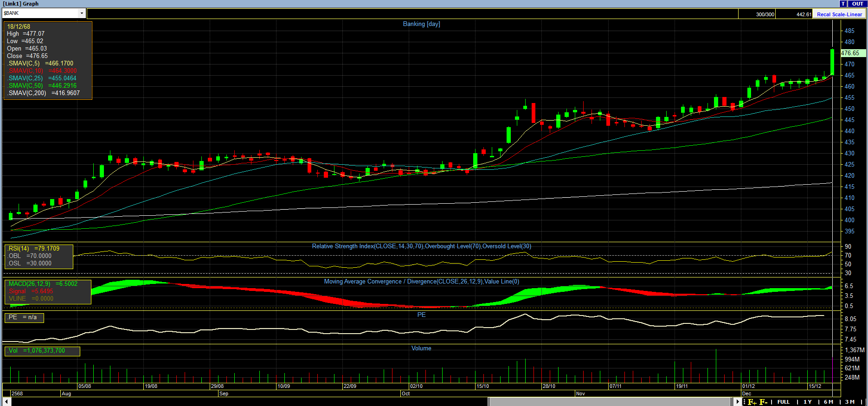Click the 18/12/68 date in info box
This screenshot has height=406, width=868.
pyautogui.click(x=19, y=26)
